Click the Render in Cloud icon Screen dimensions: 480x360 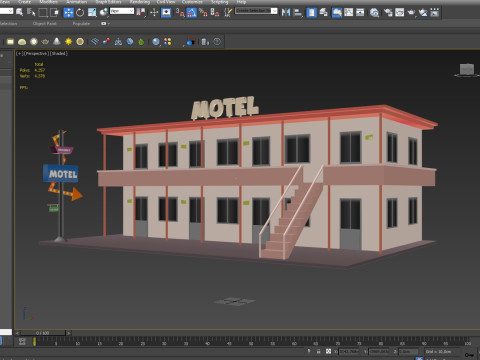423,13
